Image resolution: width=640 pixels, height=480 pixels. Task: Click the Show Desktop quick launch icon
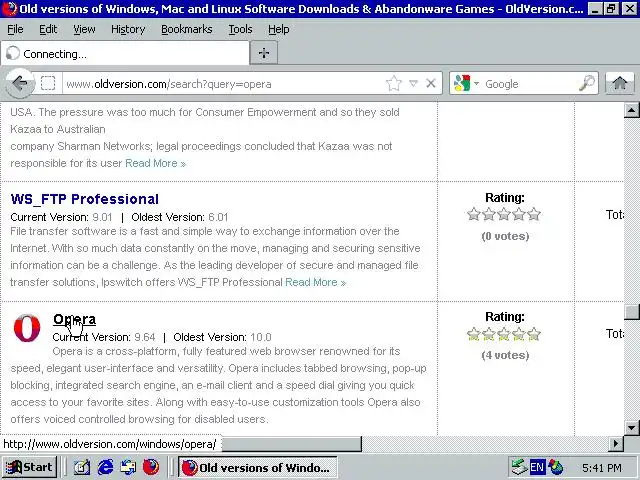[82, 467]
